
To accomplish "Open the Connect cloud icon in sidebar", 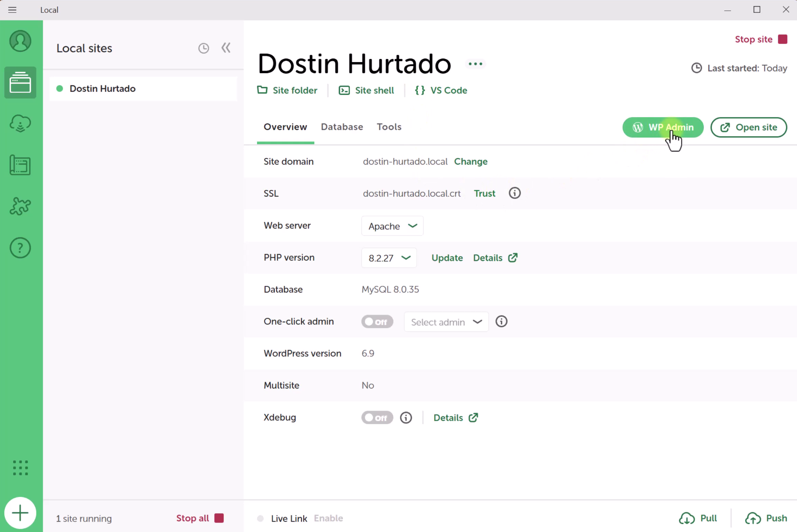I will click(20, 124).
